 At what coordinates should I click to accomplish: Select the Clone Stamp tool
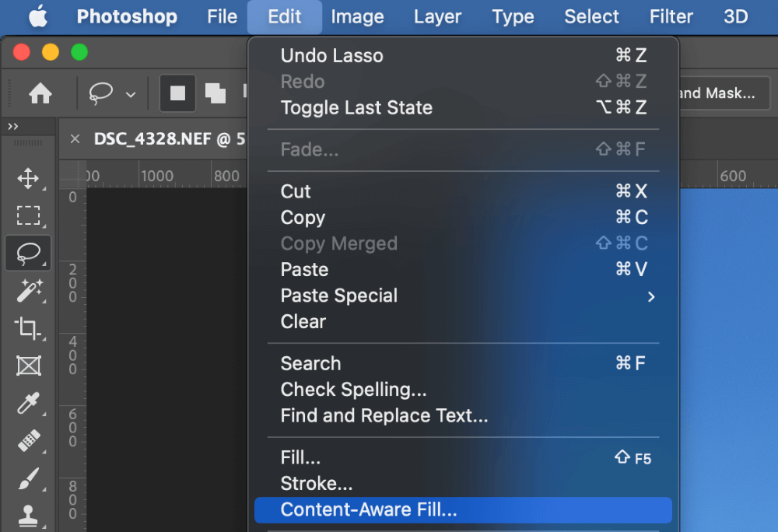point(28,516)
